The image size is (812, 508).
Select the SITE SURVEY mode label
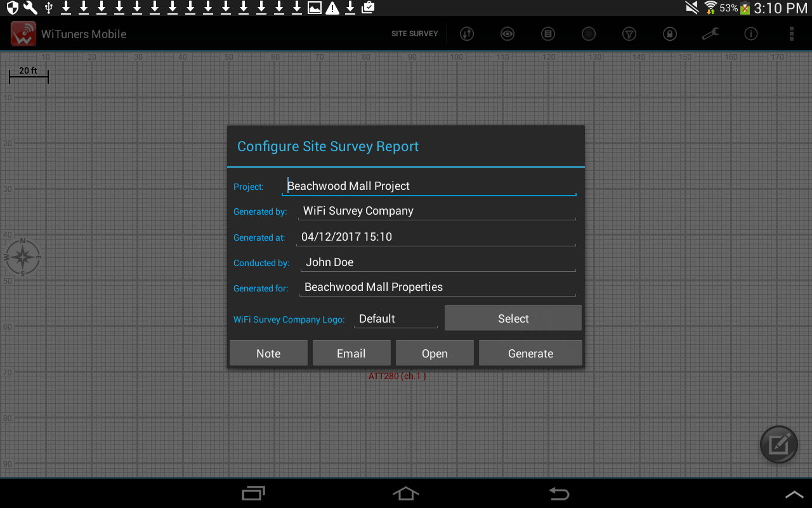[415, 34]
